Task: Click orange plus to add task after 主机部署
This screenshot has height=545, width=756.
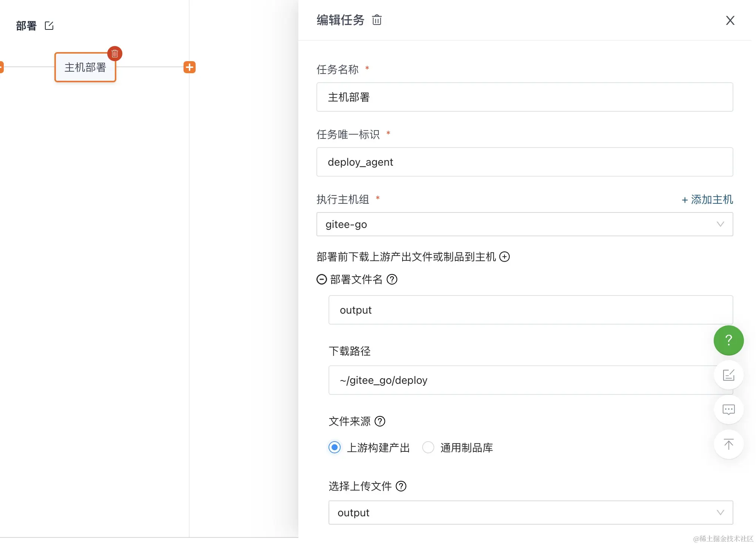Action: coord(190,67)
